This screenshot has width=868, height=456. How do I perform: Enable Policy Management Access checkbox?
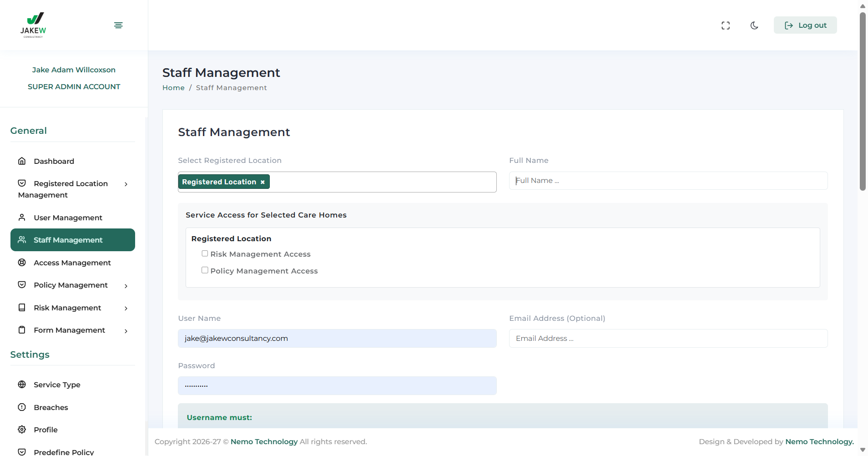(x=205, y=270)
